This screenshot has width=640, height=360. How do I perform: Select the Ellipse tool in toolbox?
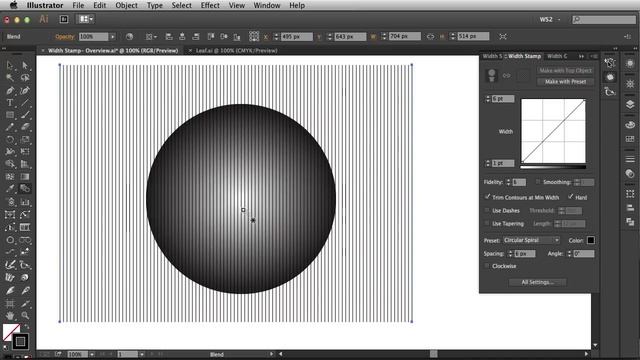pos(10,240)
